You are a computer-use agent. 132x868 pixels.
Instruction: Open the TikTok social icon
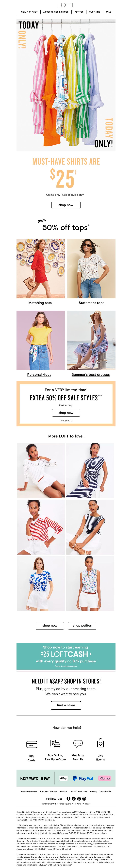tap(74, 799)
